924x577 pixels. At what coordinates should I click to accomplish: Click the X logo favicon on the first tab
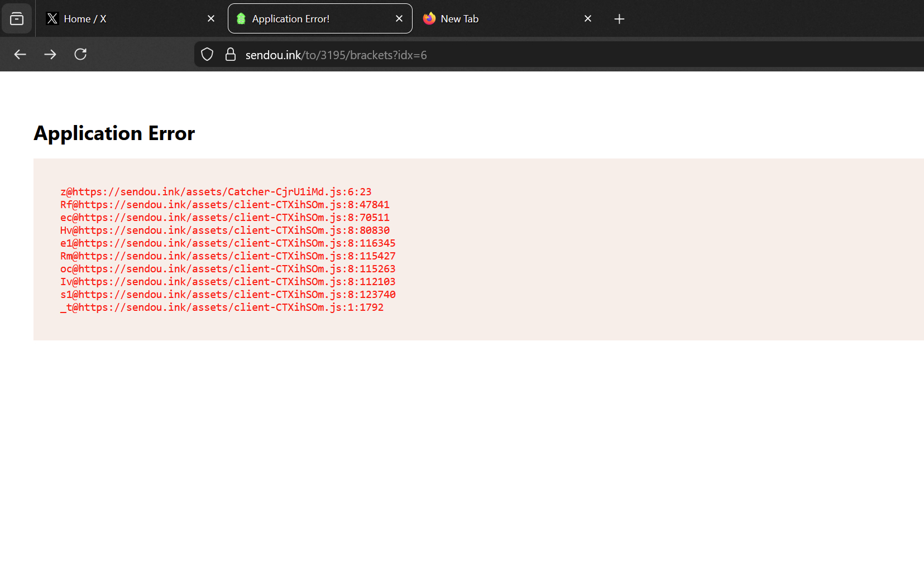tap(52, 19)
